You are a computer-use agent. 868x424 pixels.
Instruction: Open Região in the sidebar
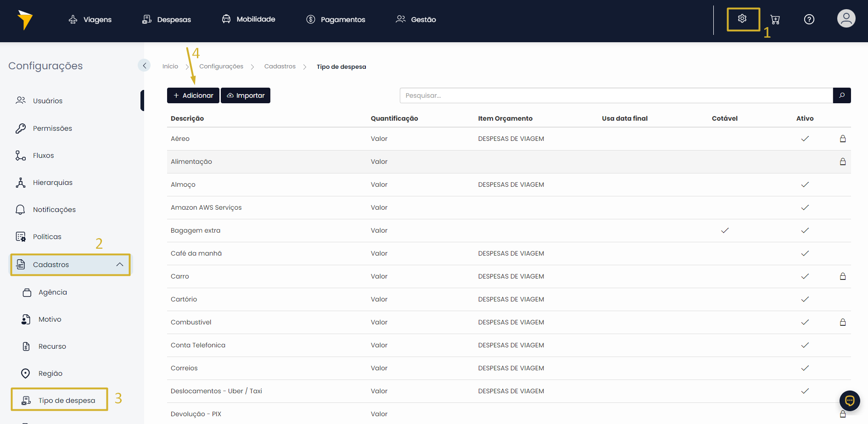(x=50, y=374)
